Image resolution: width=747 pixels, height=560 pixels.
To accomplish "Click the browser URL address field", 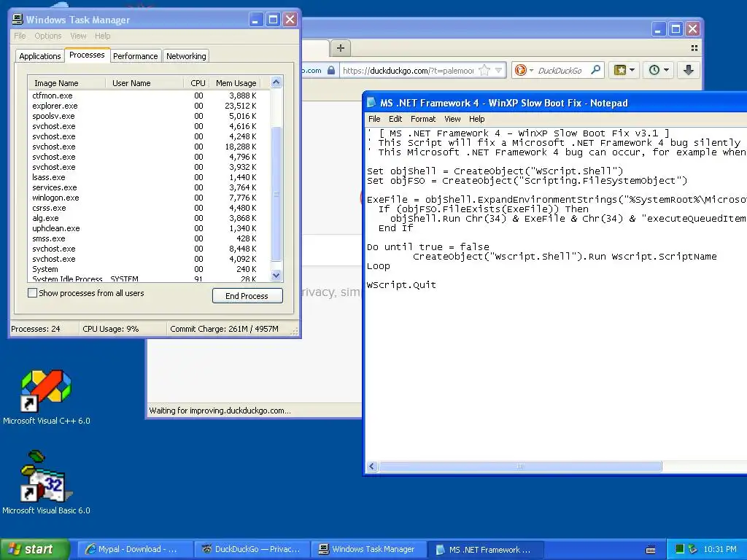I will pos(409,71).
